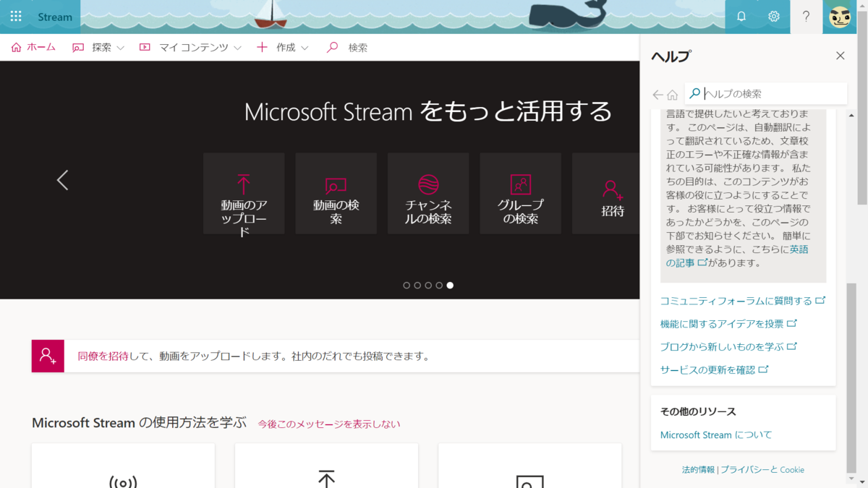The width and height of the screenshot is (868, 488).
Task: Click 検索 in the navigation bar
Action: (358, 48)
